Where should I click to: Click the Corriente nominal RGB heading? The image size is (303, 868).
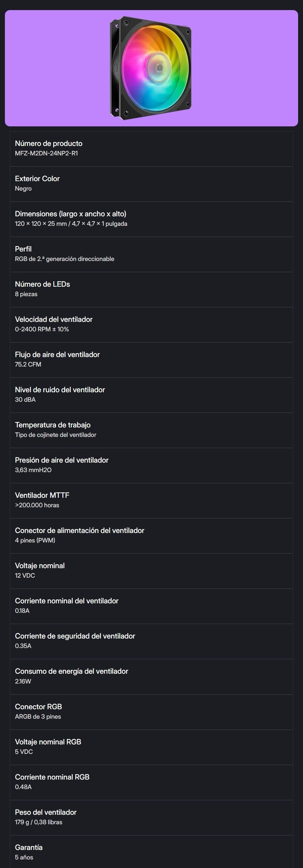click(52, 777)
